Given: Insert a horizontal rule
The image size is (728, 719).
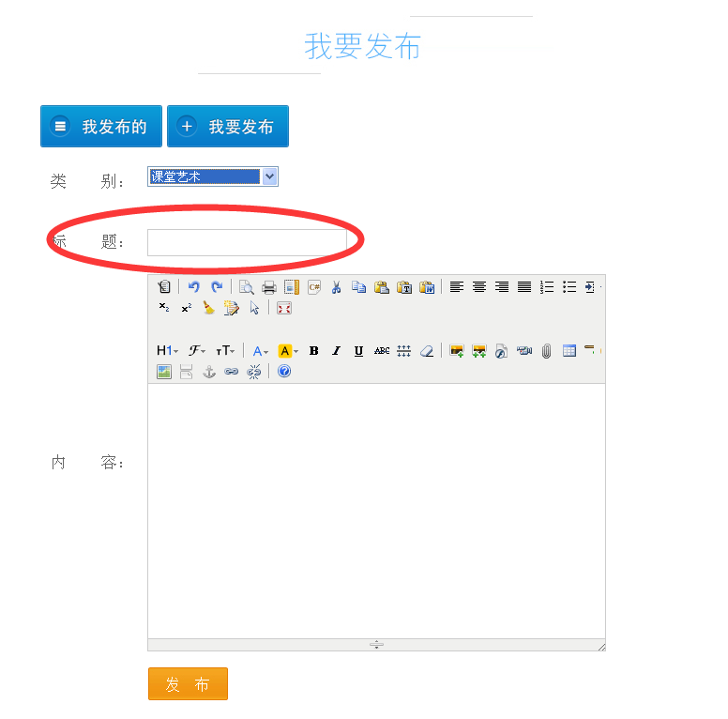Looking at the screenshot, I should [x=590, y=349].
